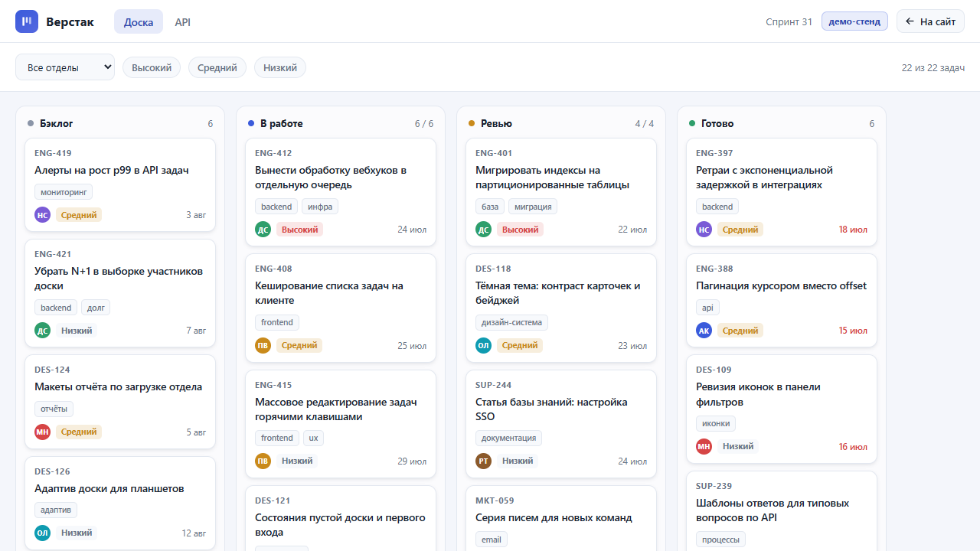980x551 pixels.
Task: Click the Спринт 31 label
Action: coord(789,21)
